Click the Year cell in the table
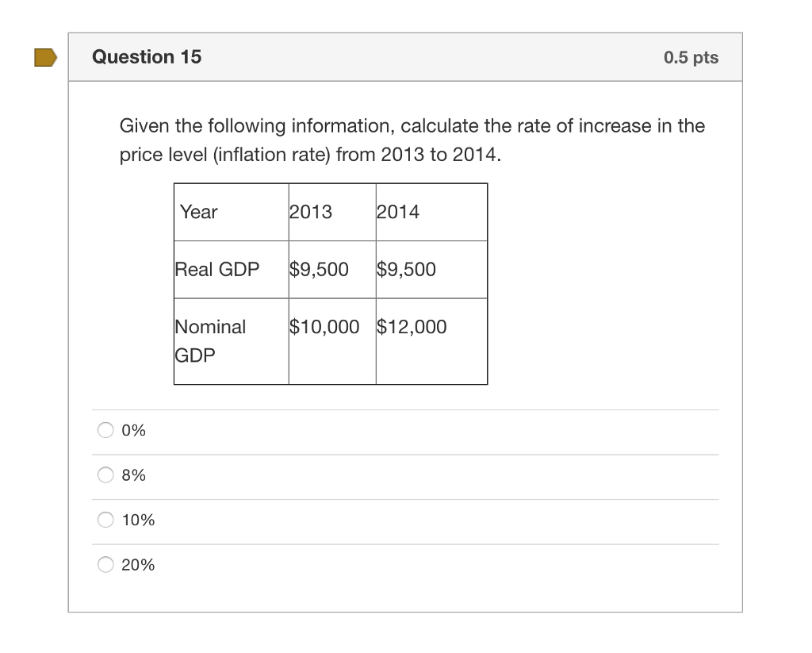The width and height of the screenshot is (812, 653). point(197,212)
